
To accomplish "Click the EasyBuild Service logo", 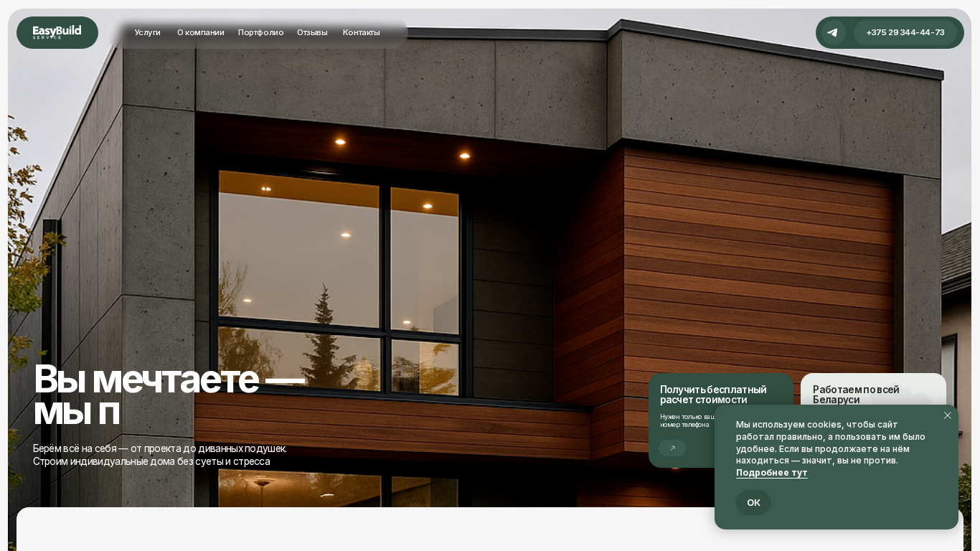I will pos(57,32).
